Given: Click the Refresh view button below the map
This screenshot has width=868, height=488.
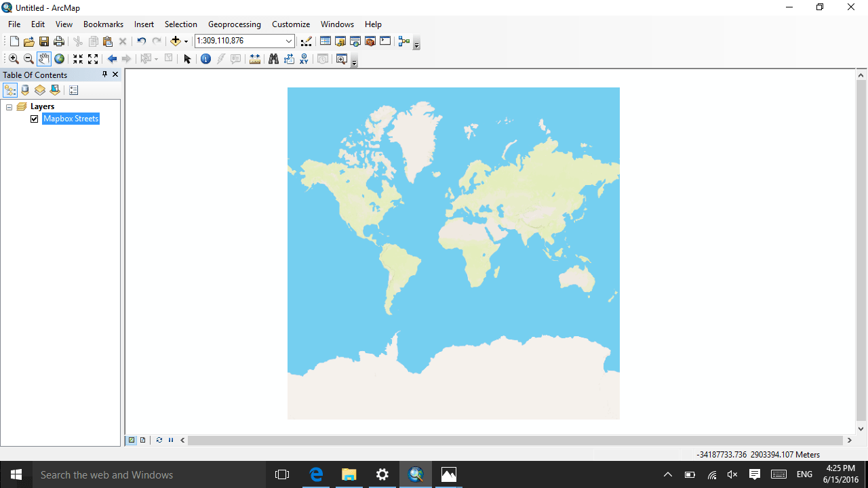Looking at the screenshot, I should point(159,440).
